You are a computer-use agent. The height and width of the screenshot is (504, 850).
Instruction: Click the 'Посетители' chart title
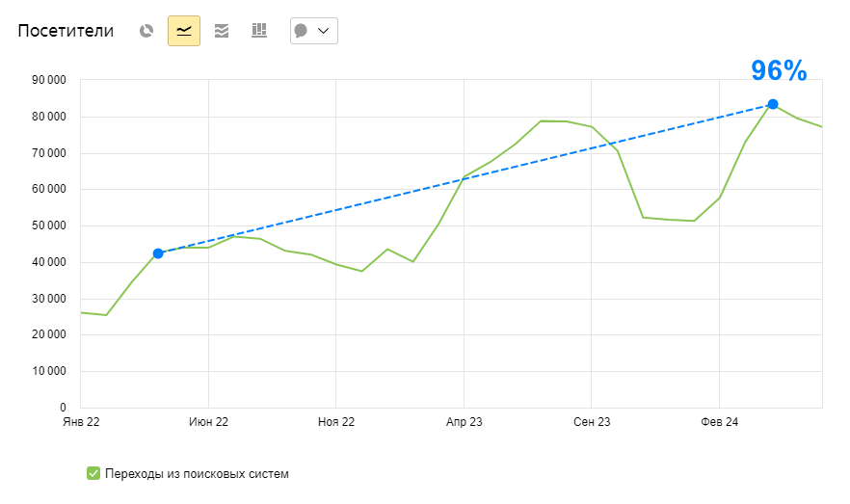pos(66,31)
